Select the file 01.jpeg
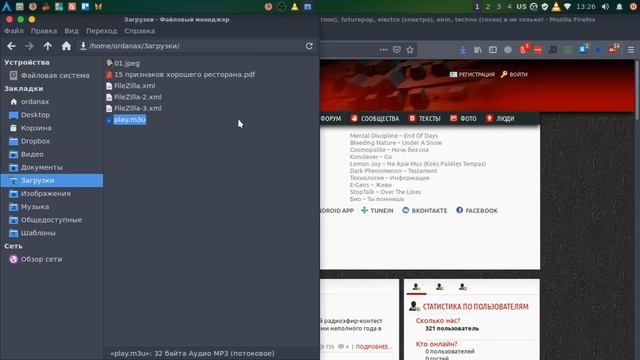Image resolution: width=640 pixels, height=360 pixels. (x=123, y=63)
